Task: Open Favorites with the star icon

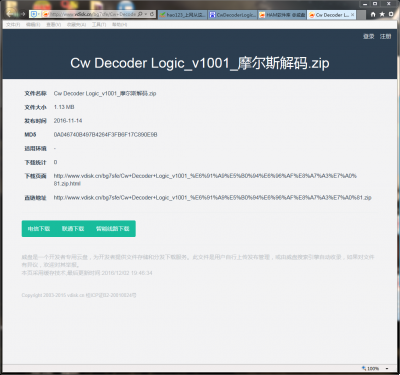Action: 382,14
